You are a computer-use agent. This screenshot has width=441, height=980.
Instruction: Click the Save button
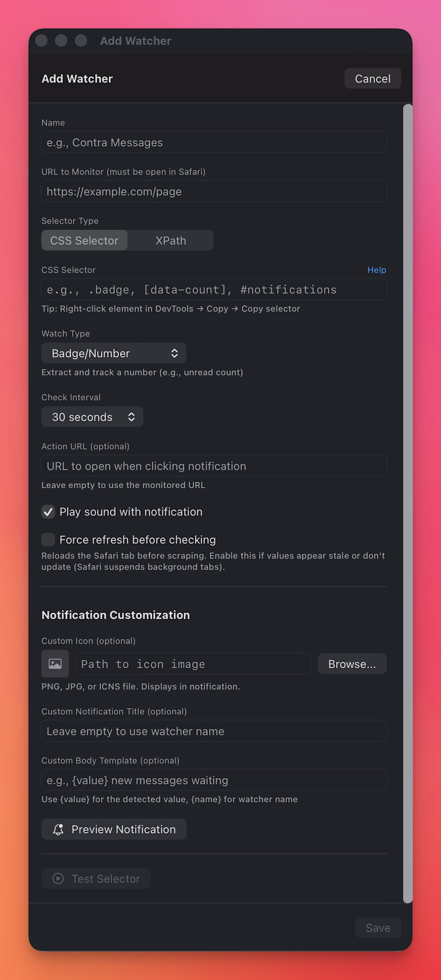point(378,928)
